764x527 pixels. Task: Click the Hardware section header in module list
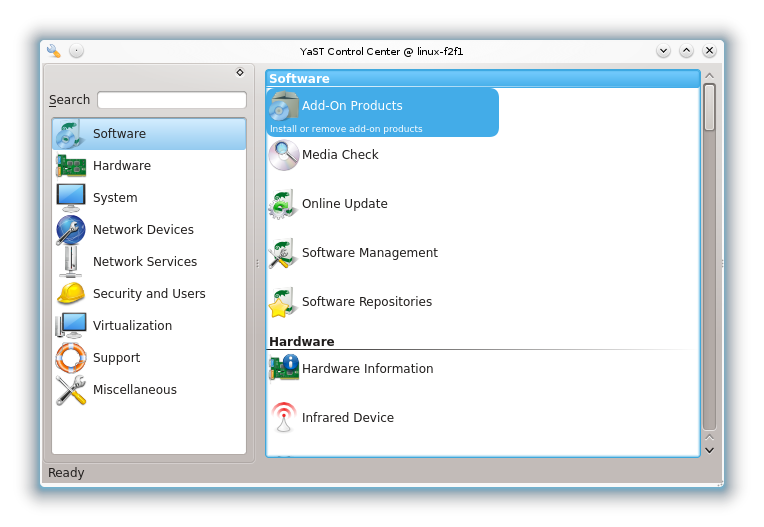click(302, 341)
